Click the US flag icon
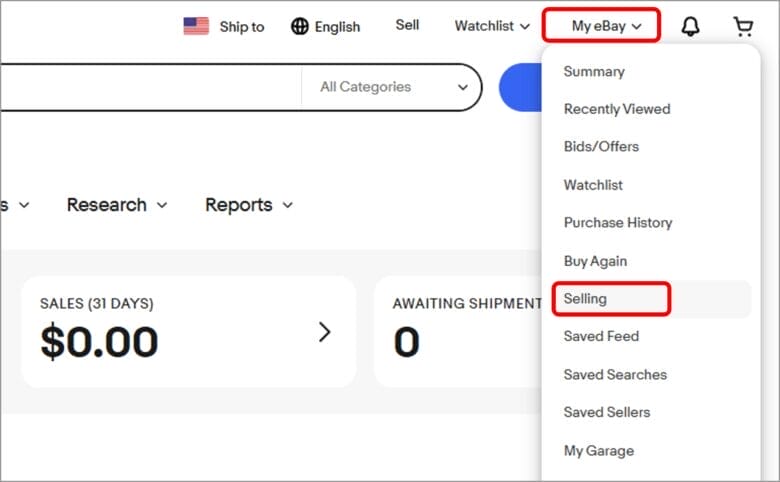This screenshot has width=780, height=482. click(x=196, y=26)
